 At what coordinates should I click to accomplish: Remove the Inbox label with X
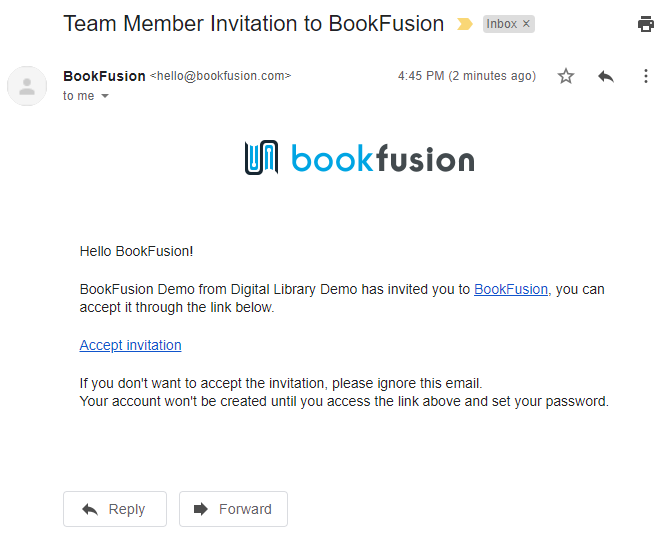[x=526, y=23]
